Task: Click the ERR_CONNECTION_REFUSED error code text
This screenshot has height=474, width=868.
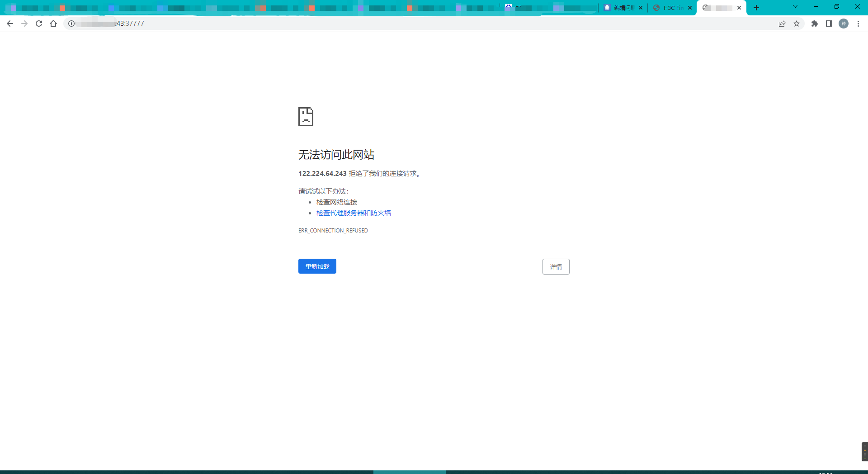Action: (333, 231)
